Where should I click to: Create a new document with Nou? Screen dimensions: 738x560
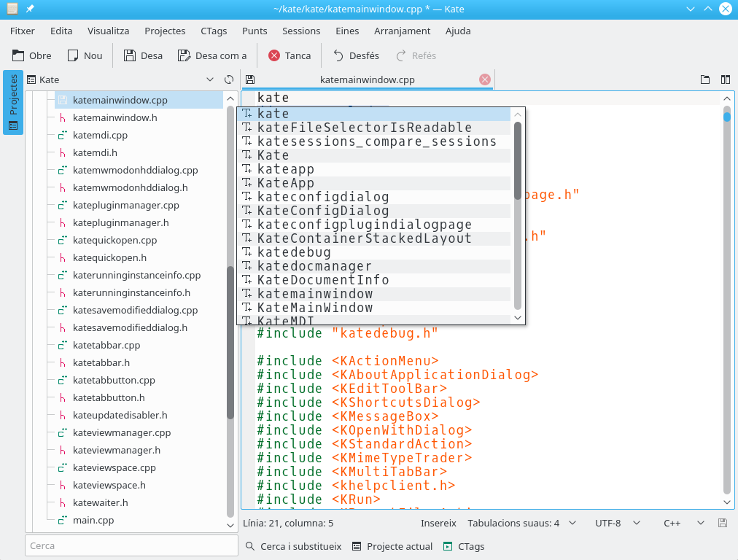(84, 55)
